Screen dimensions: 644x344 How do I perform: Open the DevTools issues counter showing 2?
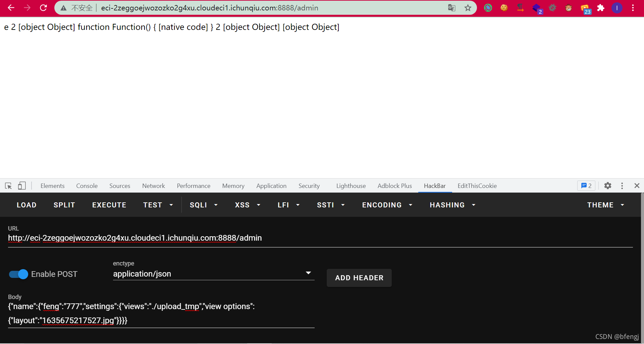[586, 186]
